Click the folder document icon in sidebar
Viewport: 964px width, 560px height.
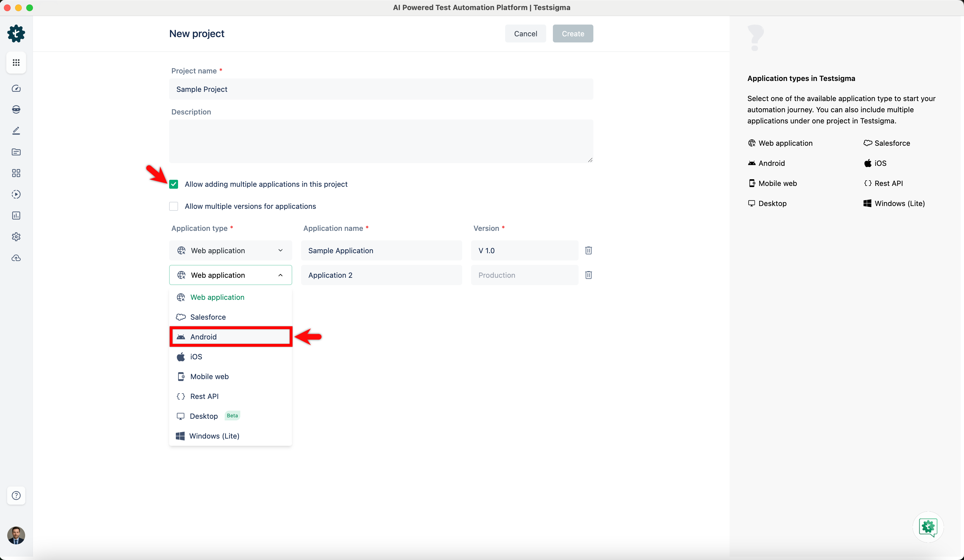click(x=16, y=152)
